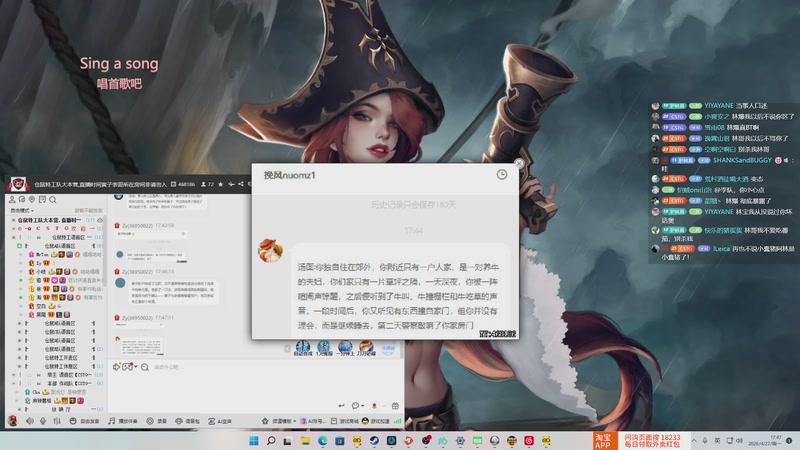Open audio mixer equalizer icon
Screen dimensions: 800x450
[x=57, y=421]
